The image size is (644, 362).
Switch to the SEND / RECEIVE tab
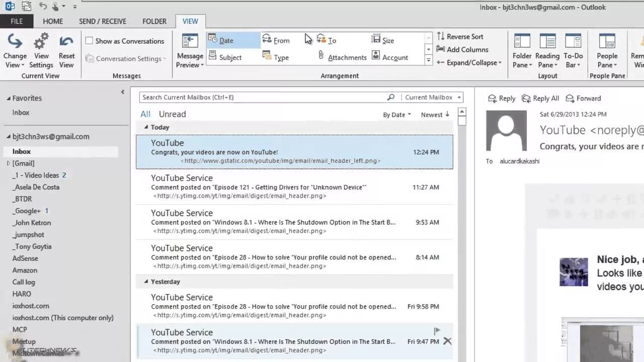pyautogui.click(x=103, y=21)
